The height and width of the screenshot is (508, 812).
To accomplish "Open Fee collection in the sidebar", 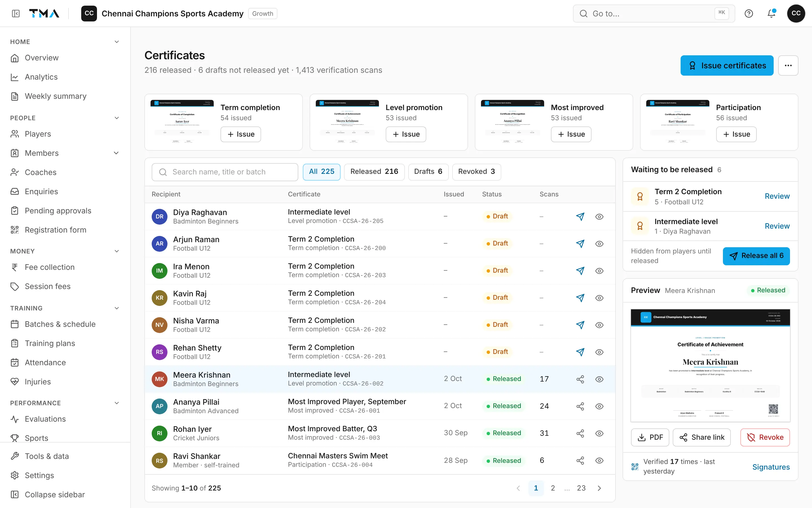I will (x=65, y=267).
